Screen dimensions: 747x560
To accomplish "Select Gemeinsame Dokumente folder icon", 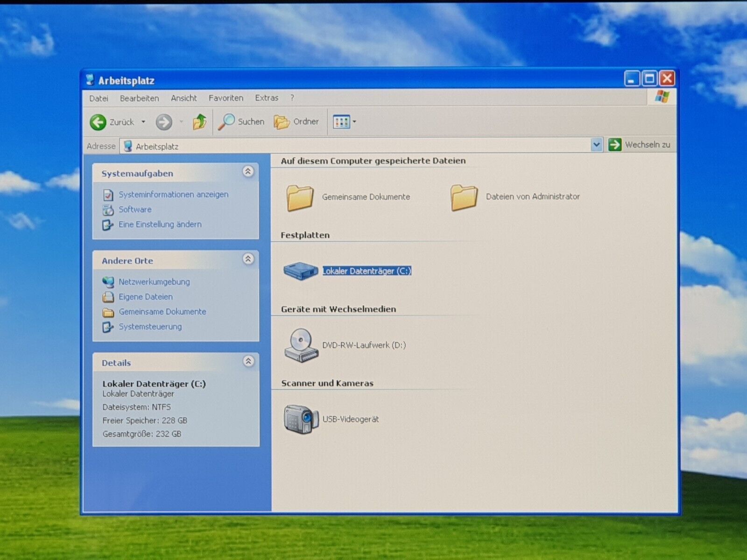I will (300, 198).
